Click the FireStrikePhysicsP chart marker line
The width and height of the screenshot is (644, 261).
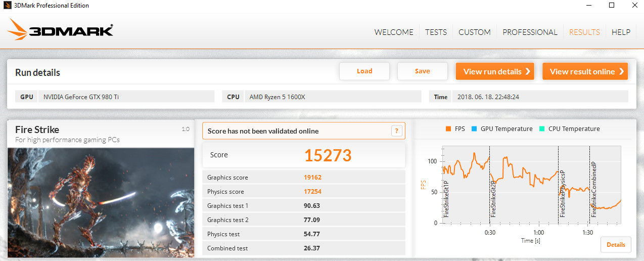(x=558, y=185)
